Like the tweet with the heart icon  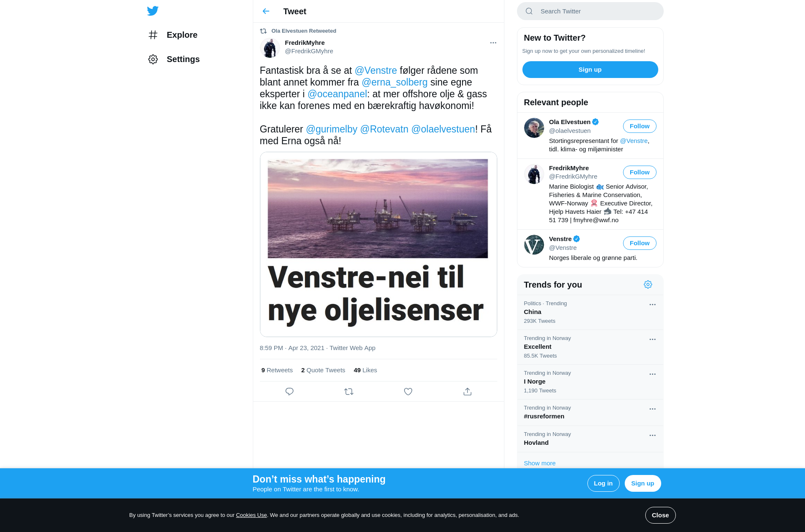[408, 392]
